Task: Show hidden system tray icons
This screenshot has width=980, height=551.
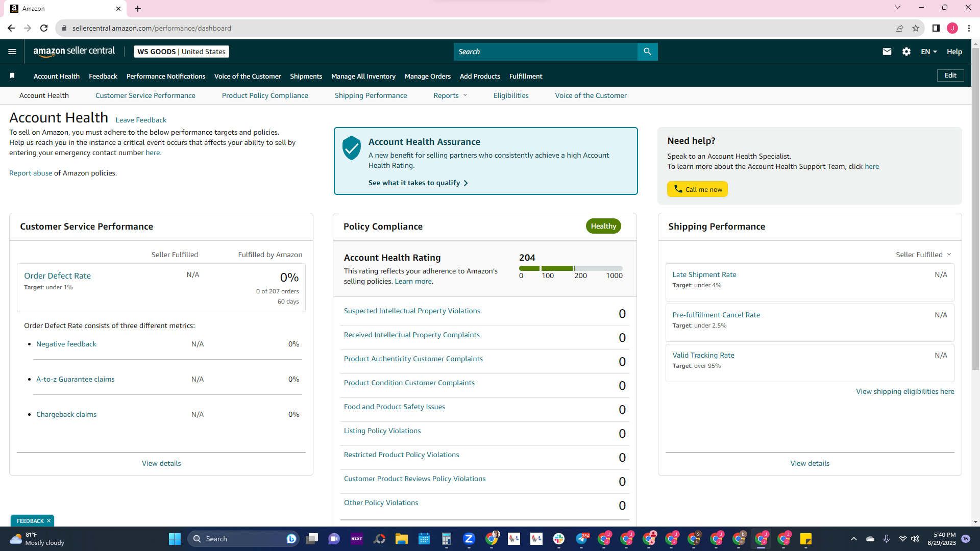Action: point(854,539)
